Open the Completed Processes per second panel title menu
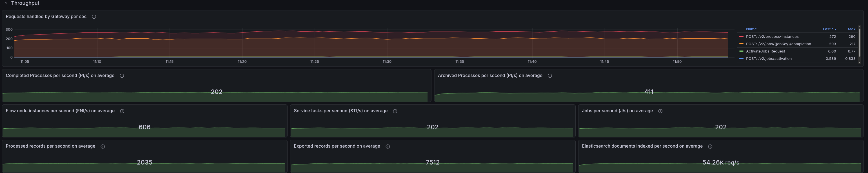The height and width of the screenshot is (173, 868). point(60,76)
